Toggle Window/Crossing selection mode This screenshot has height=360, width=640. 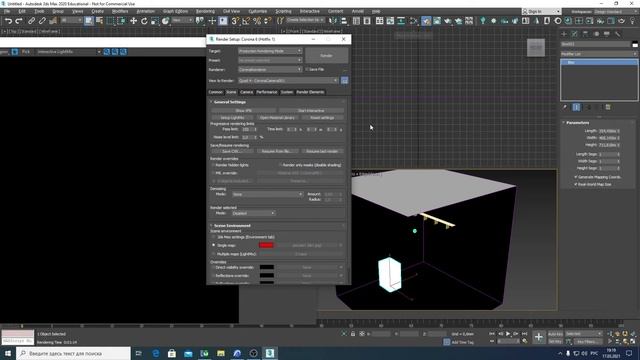(121, 21)
